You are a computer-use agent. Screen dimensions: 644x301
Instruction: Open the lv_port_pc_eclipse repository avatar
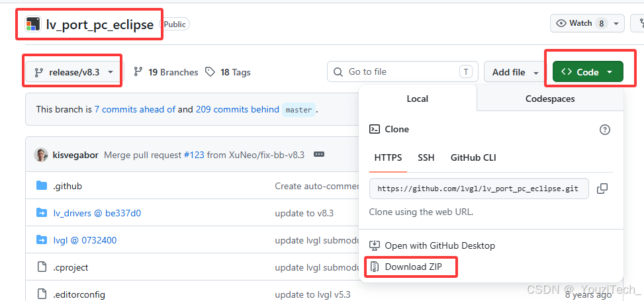pos(33,24)
